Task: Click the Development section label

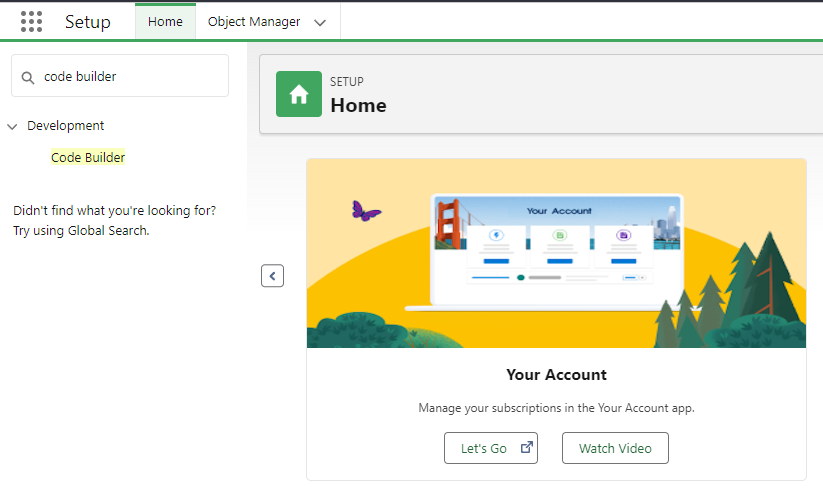Action: tap(66, 126)
